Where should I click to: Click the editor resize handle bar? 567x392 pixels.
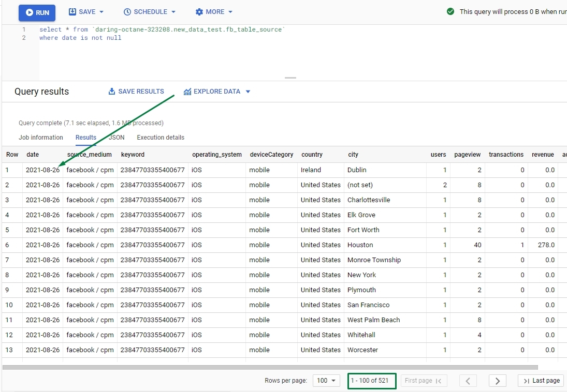290,78
